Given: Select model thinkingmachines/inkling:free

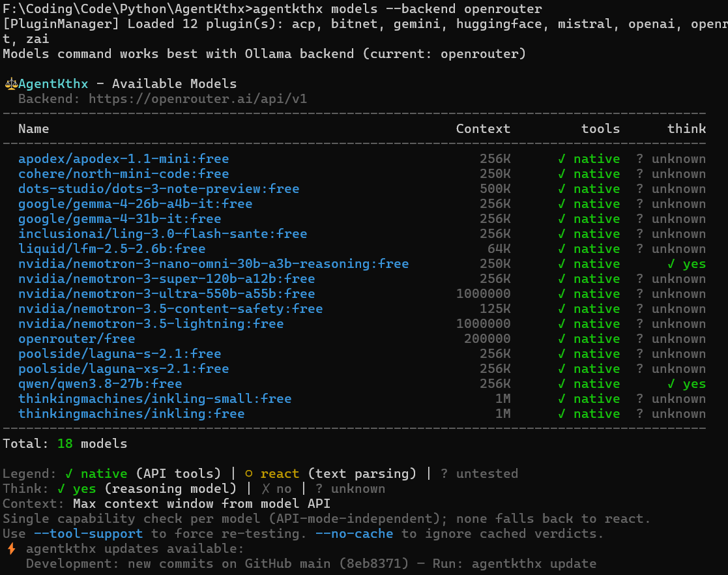Looking at the screenshot, I should pyautogui.click(x=132, y=413).
